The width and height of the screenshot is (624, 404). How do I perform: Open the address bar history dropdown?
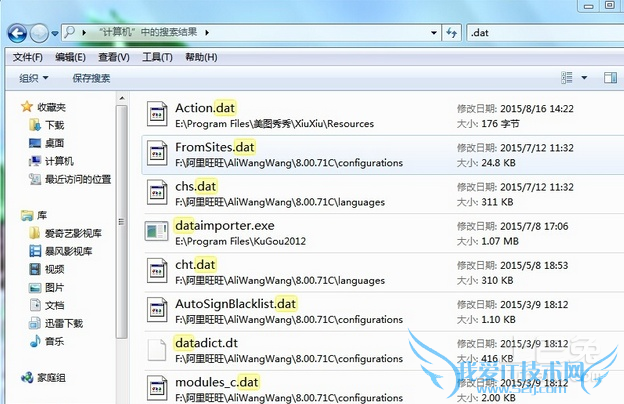[x=434, y=33]
